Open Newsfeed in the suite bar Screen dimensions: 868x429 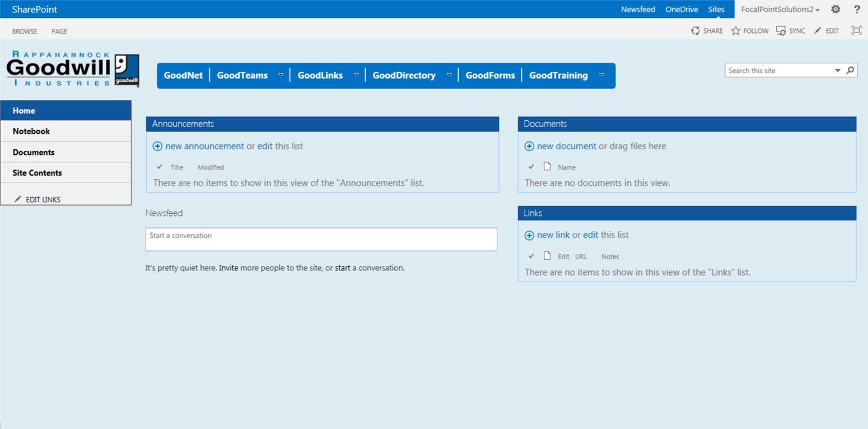click(638, 10)
